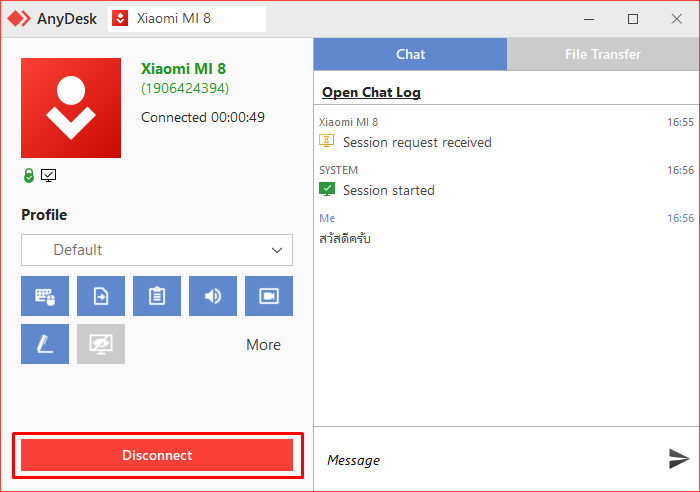Click the red Disconnect button
This screenshot has height=492, width=700.
[x=157, y=455]
